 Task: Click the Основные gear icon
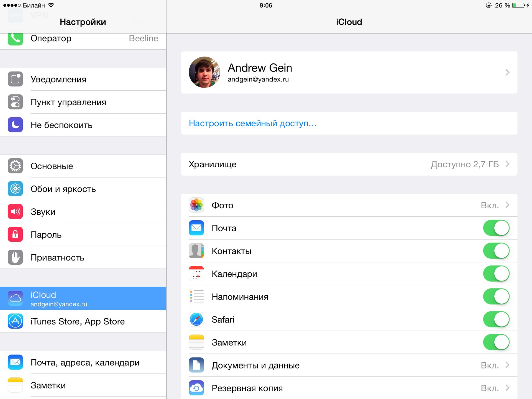coord(15,166)
